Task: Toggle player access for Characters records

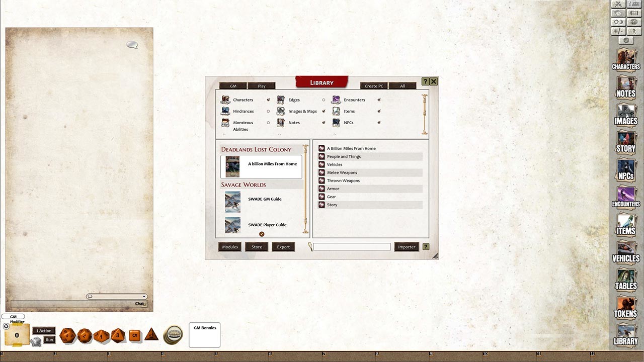Action: pyautogui.click(x=268, y=100)
